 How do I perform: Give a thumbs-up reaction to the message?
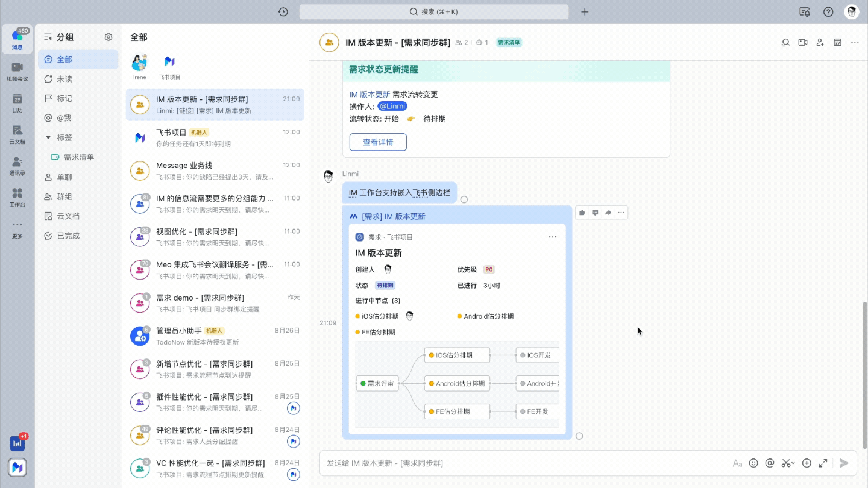tap(582, 213)
